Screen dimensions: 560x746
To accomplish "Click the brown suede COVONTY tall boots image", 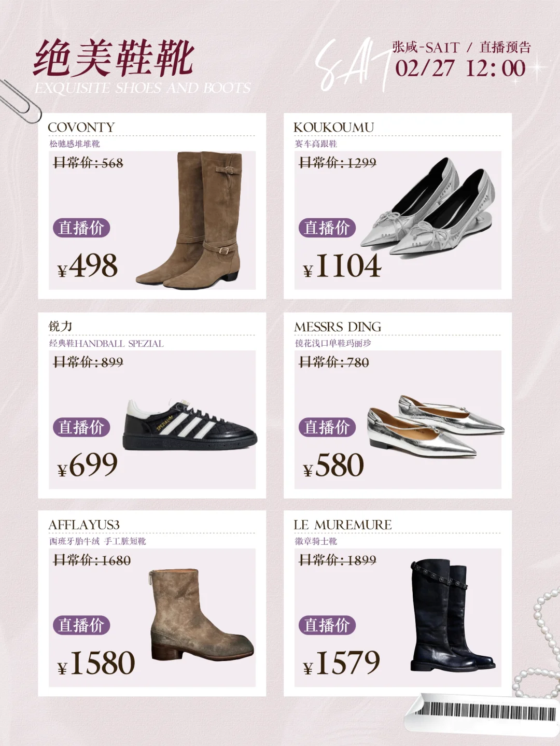I will [189, 220].
